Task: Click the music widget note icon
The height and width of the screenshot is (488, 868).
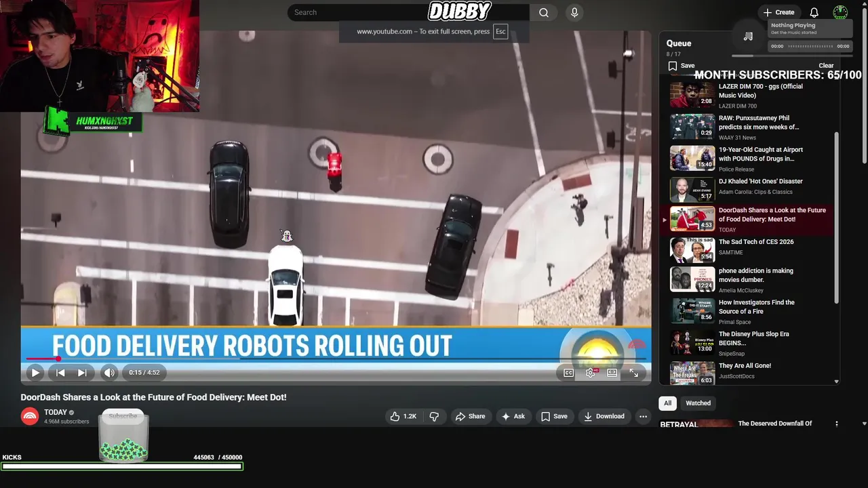Action: (x=748, y=37)
